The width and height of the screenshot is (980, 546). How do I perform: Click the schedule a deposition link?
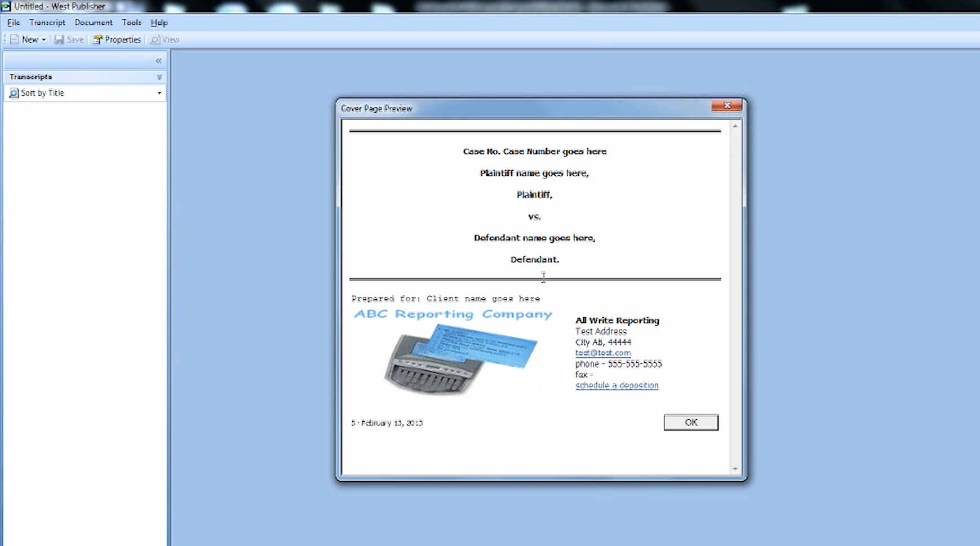pyautogui.click(x=617, y=385)
